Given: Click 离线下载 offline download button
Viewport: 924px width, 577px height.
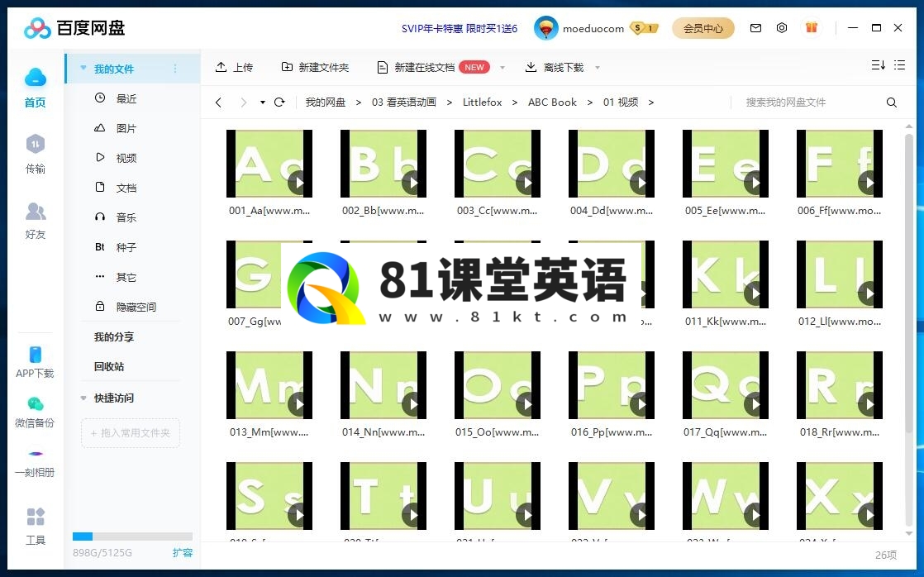Looking at the screenshot, I should coord(555,67).
